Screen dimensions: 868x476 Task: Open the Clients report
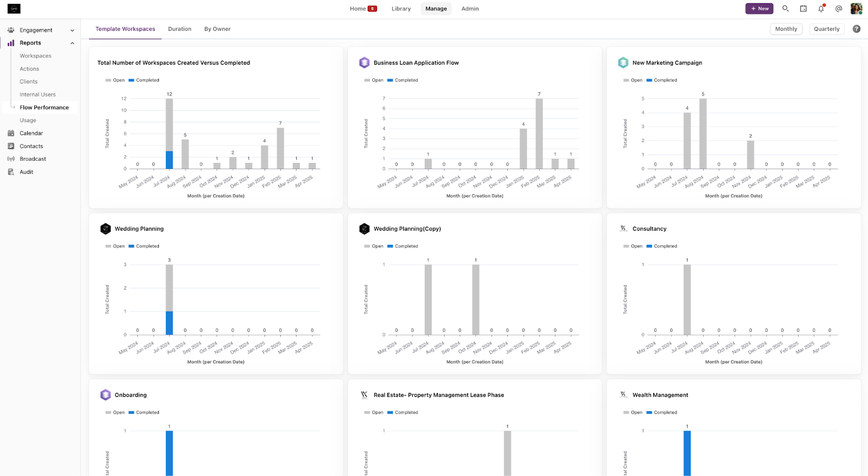[29, 81]
